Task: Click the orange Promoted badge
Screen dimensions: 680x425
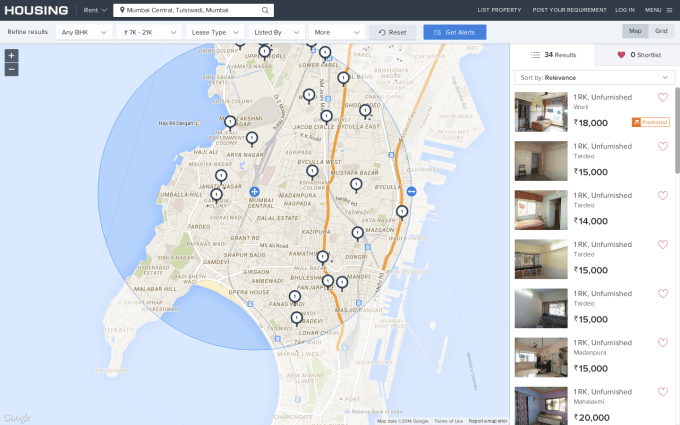Action: coord(650,122)
